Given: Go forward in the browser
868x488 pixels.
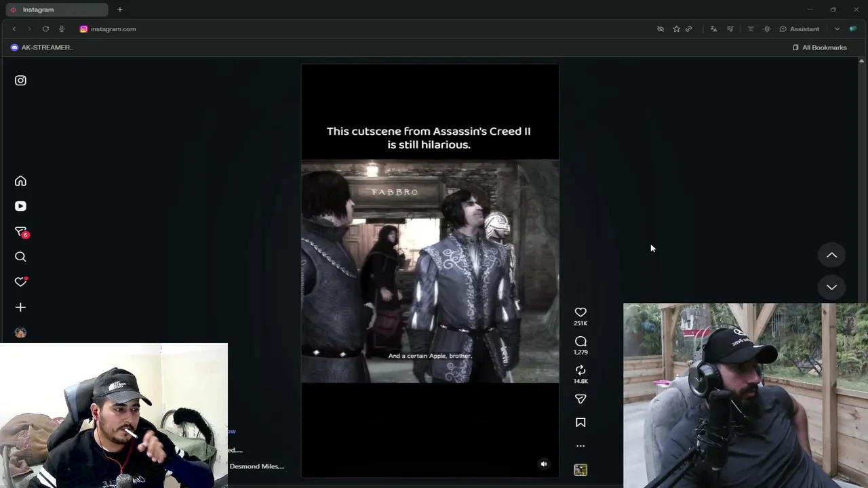Looking at the screenshot, I should (x=29, y=29).
